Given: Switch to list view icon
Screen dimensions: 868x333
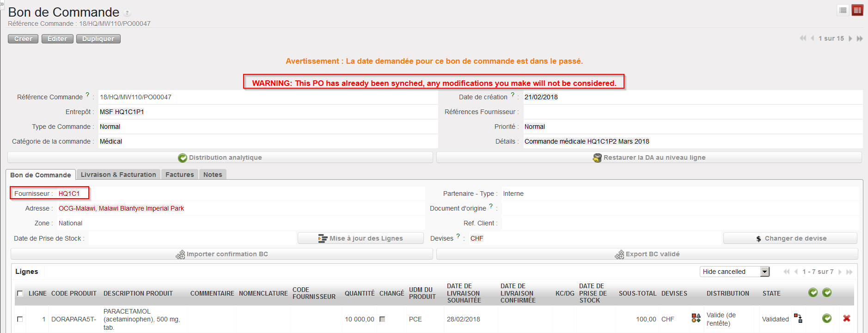Looking at the screenshot, I should tap(843, 10).
